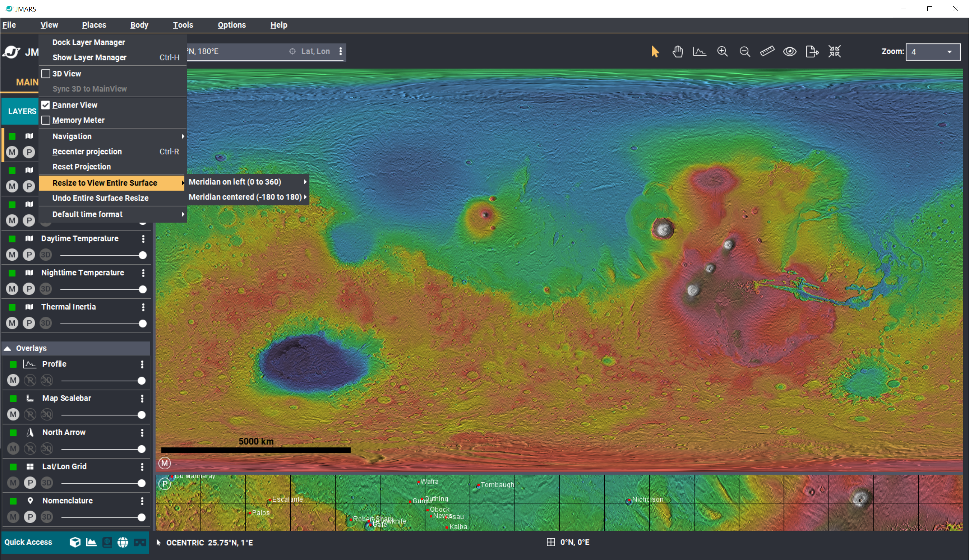Choose Recenter projection
Viewport: 969px width, 560px height.
coord(113,152)
